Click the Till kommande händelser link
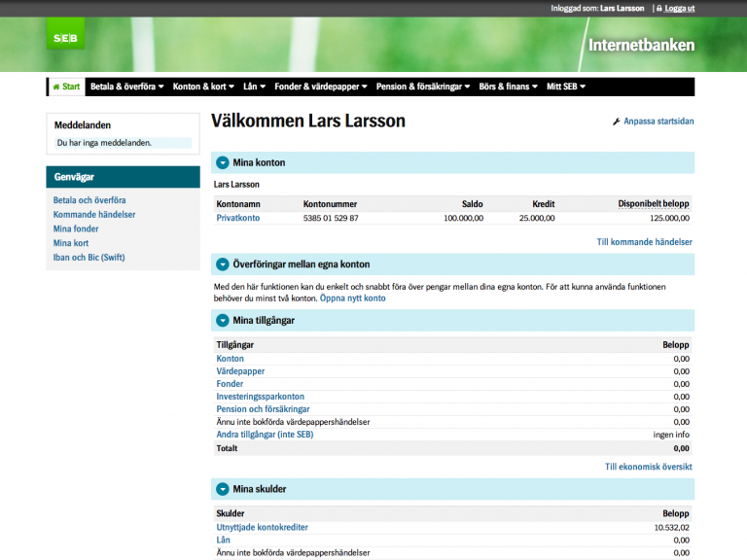This screenshot has width=747, height=560. click(x=645, y=242)
